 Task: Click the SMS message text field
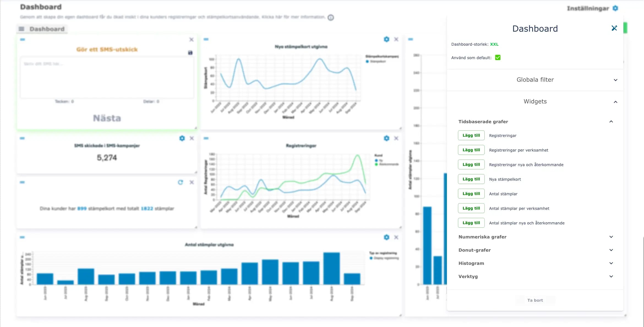pyautogui.click(x=107, y=78)
